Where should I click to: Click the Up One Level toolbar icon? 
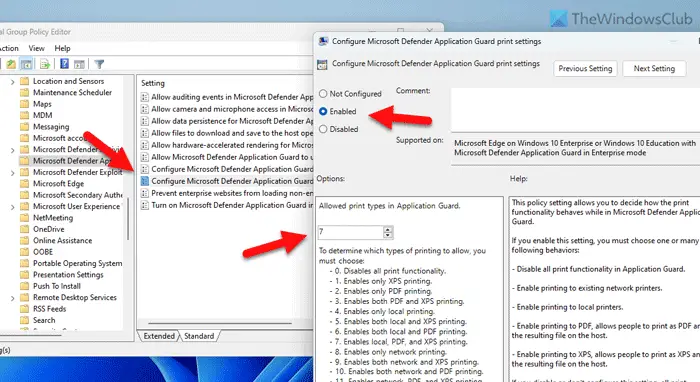tap(11, 64)
